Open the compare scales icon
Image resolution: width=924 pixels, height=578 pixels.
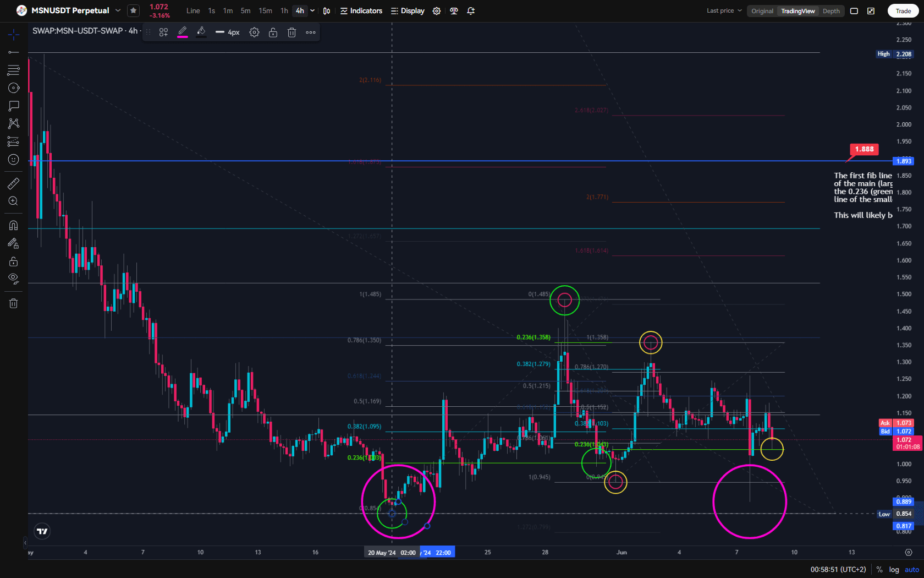coord(454,11)
